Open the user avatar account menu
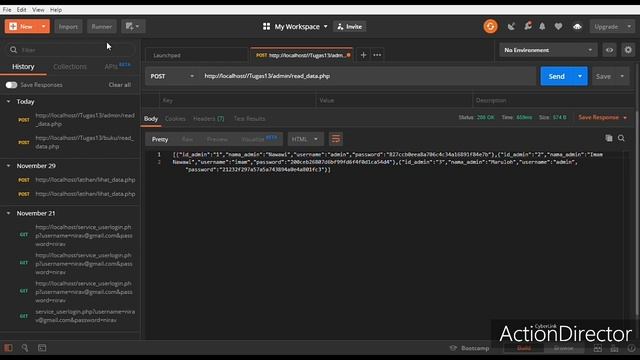The height and width of the screenshot is (360, 640). tap(577, 27)
